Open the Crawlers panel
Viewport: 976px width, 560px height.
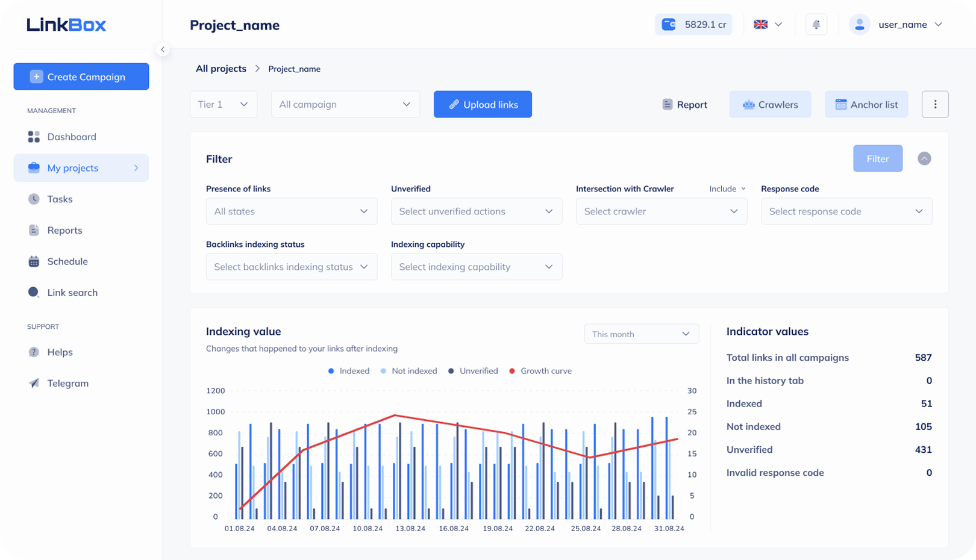tap(770, 104)
